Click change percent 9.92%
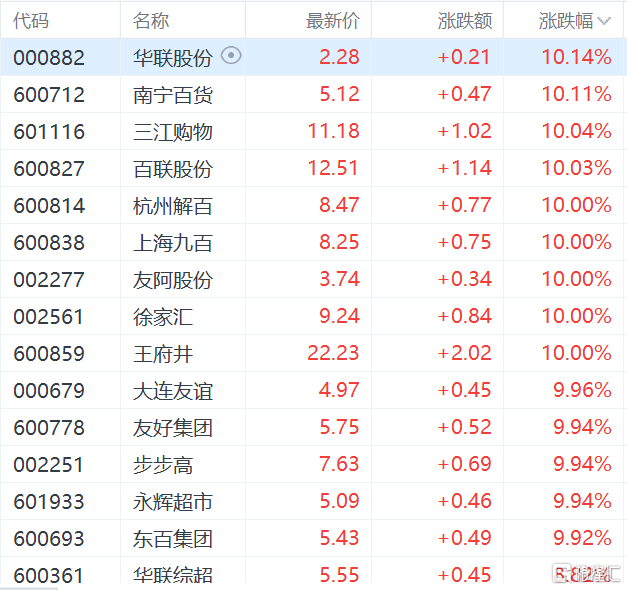 tap(583, 538)
